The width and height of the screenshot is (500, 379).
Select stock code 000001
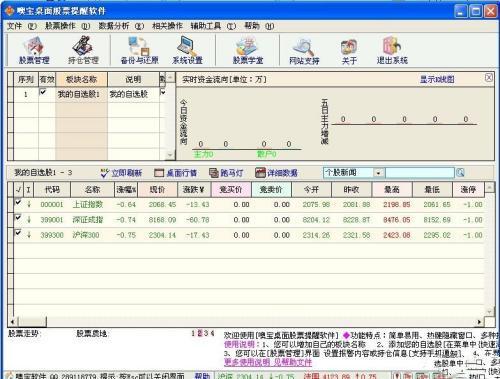(x=52, y=204)
